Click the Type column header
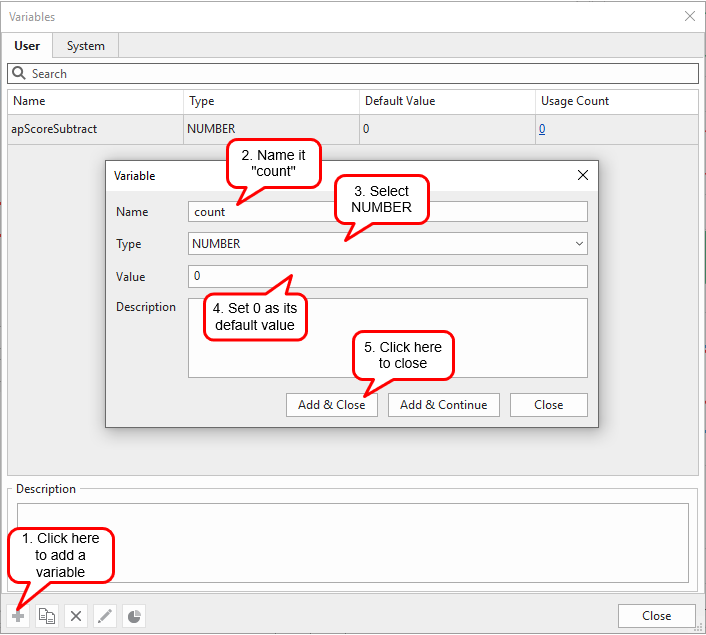 (272, 101)
